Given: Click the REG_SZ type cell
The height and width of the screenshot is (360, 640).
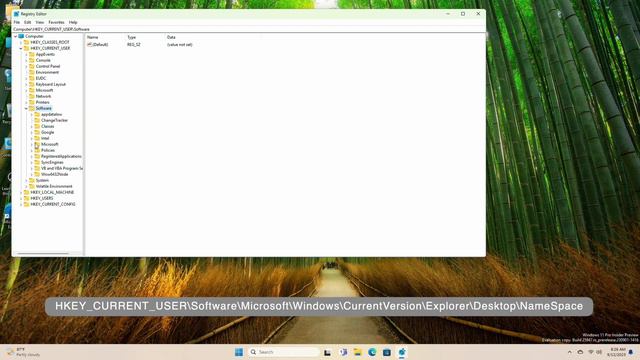Looking at the screenshot, I should [x=134, y=44].
